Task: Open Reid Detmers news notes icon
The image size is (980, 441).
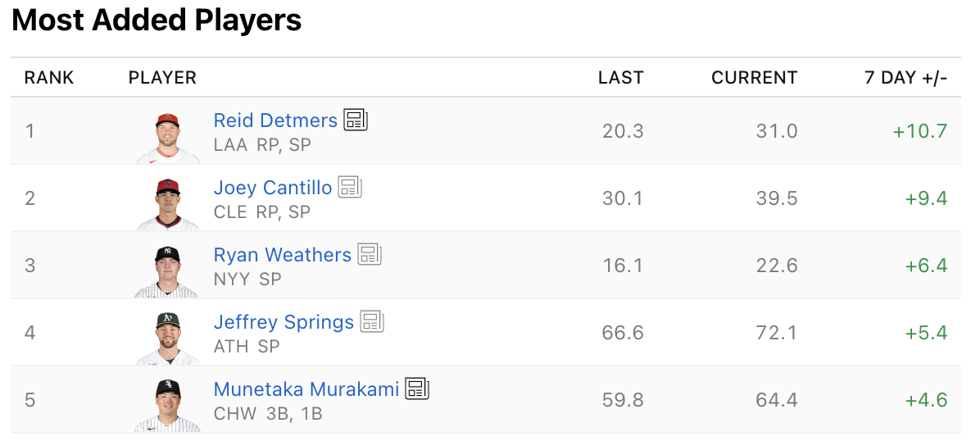Action: tap(356, 120)
